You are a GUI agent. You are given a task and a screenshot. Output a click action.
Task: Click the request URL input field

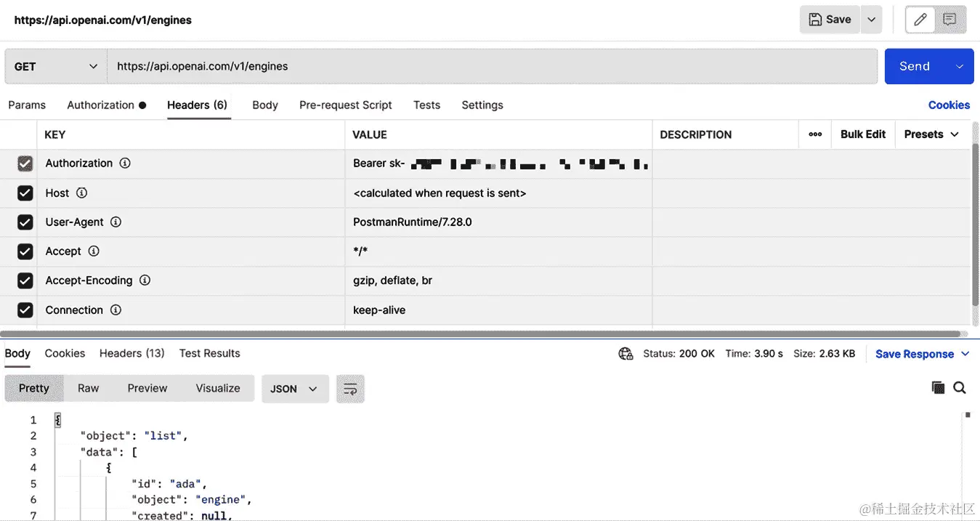pos(493,66)
